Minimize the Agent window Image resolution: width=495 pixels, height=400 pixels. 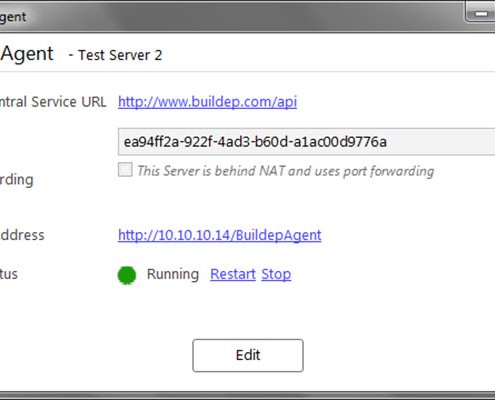click(x=480, y=14)
